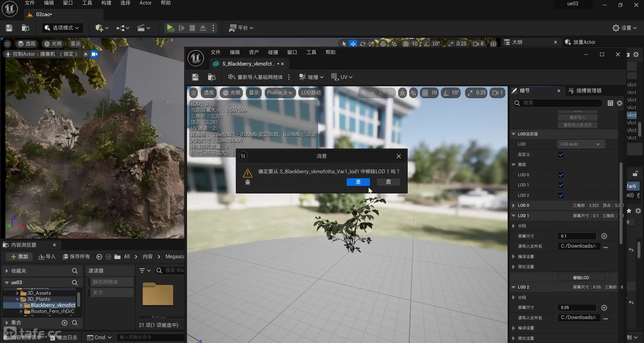This screenshot has height=343, width=644.
Task: Open the Actor menu in main menu bar
Action: click(x=146, y=3)
